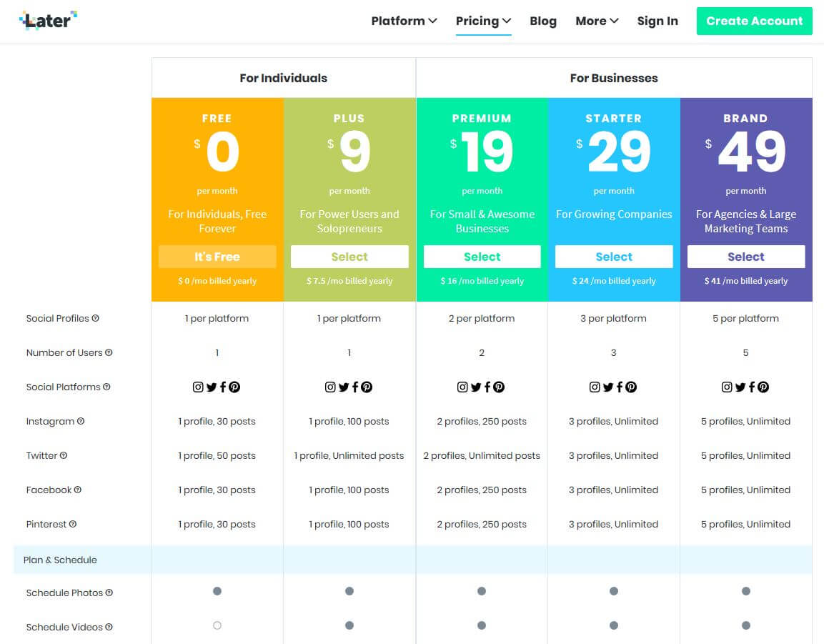
Task: Open the Schedule Photos help icon
Action: click(x=109, y=593)
